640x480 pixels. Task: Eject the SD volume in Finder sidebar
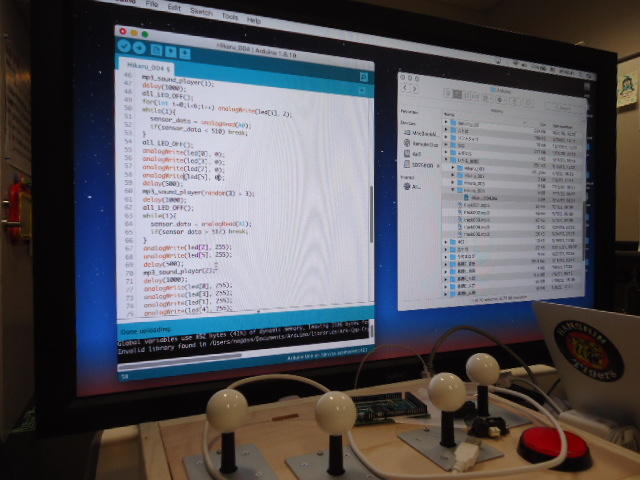[438, 166]
